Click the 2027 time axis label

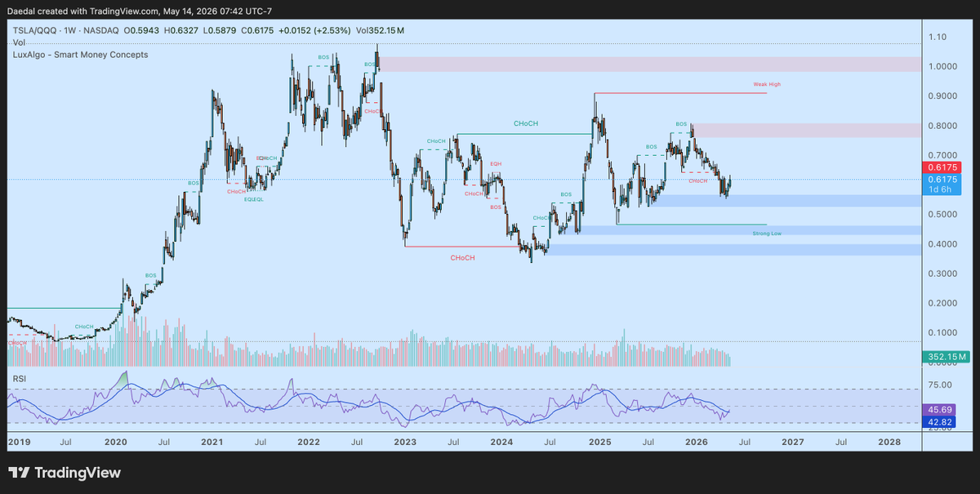[792, 441]
